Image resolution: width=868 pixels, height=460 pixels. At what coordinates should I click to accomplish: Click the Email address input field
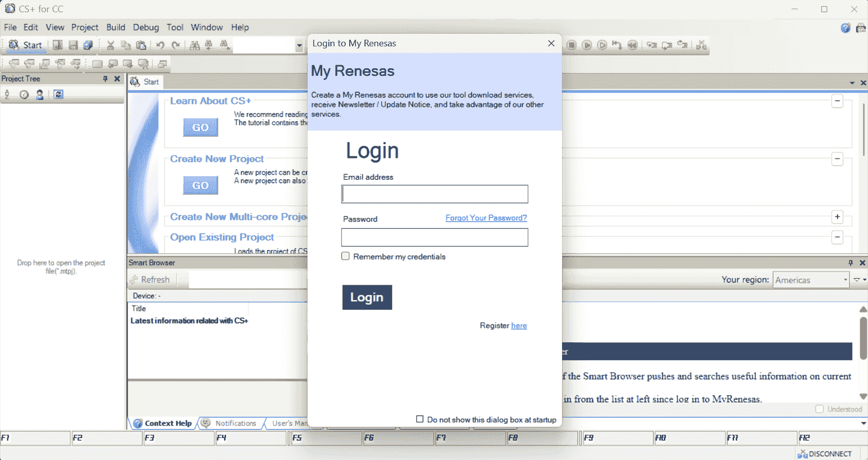pos(435,194)
